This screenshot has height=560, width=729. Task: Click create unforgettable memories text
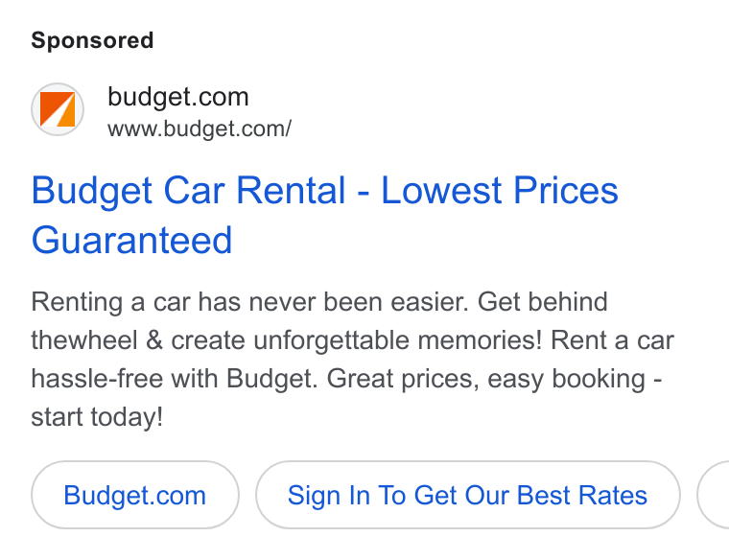point(356,340)
